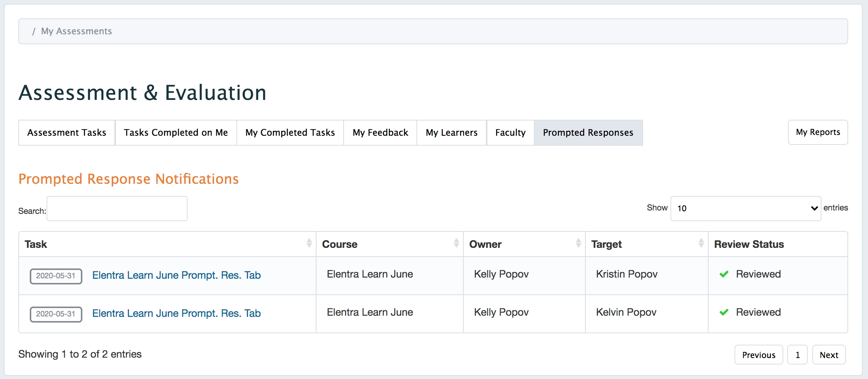Switch to the Faculty tab
868x379 pixels.
(510, 133)
